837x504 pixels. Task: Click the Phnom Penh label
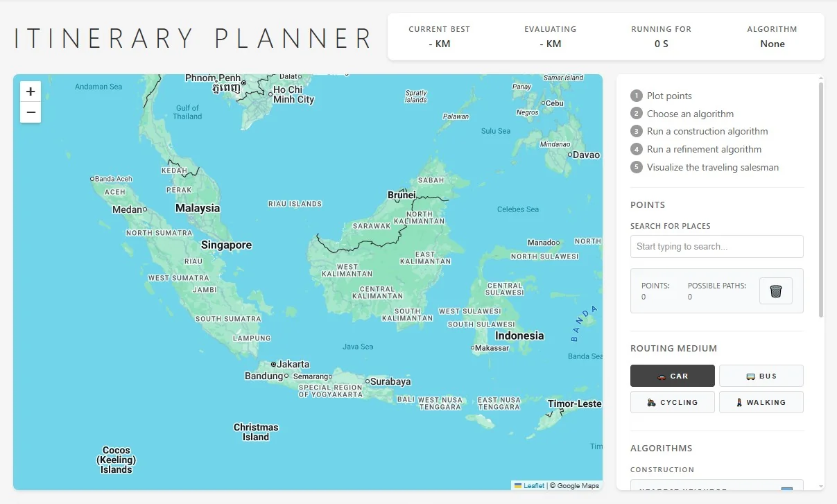[x=213, y=78]
